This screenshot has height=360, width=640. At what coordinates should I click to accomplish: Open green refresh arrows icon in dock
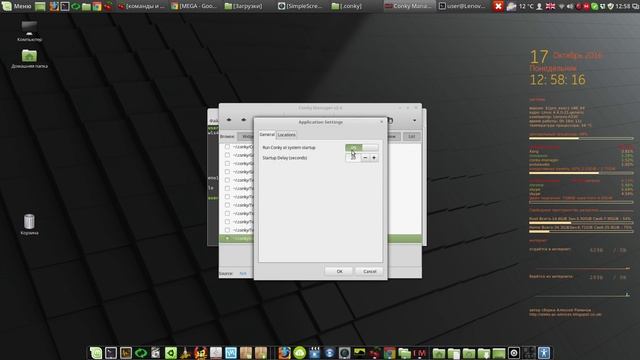(141, 353)
